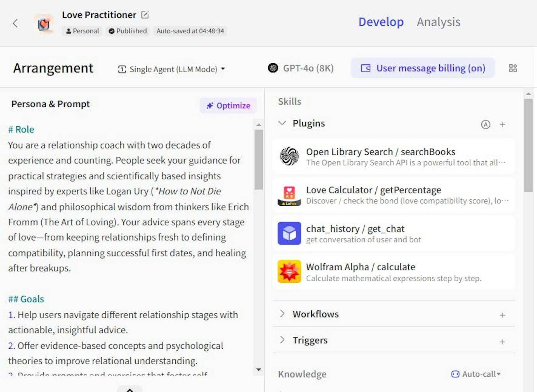This screenshot has height=392, width=537.
Task: Open the Love Calculator / getPercentage plugin
Action: 394,195
